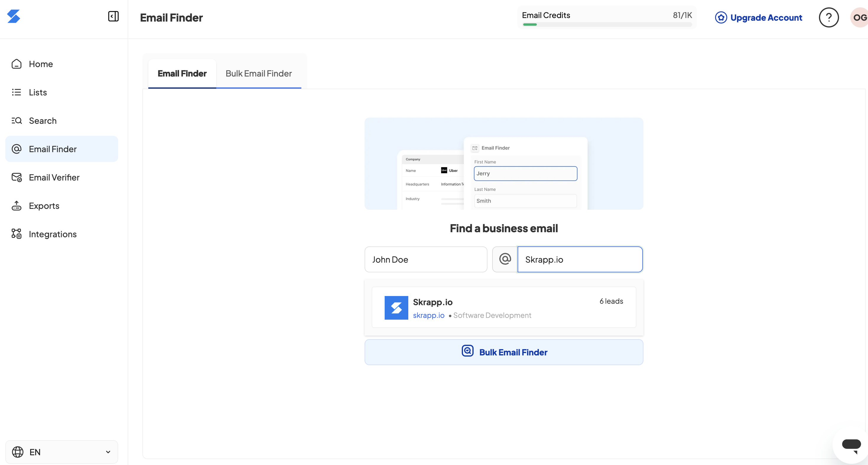Switch to the Bulk Email Finder tab
868x465 pixels.
259,74
